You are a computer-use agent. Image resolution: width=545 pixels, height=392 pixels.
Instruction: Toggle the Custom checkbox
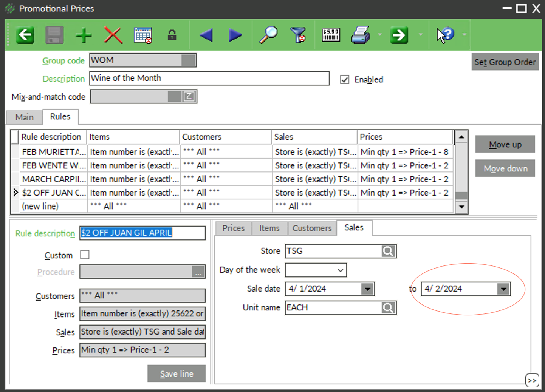[85, 255]
